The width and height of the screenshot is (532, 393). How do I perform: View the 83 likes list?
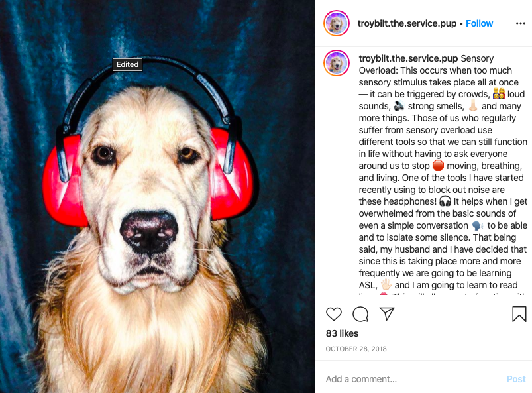[342, 333]
